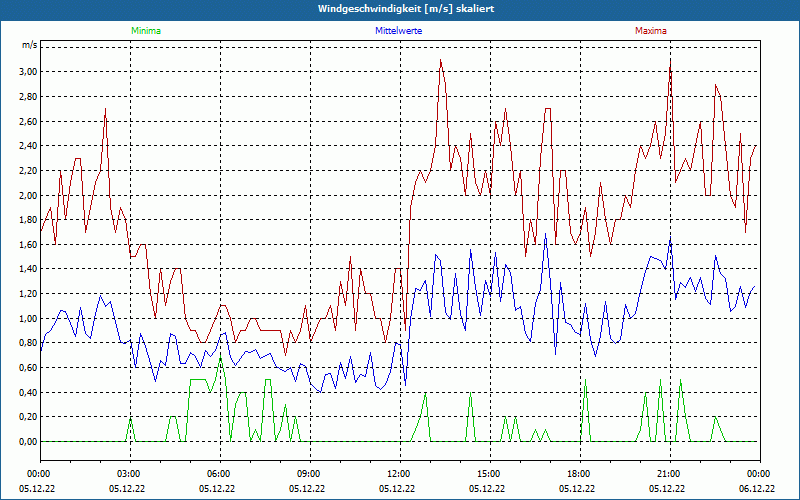Click the blue Mittelwerte legend label
This screenshot has height=500, width=800.
pyautogui.click(x=398, y=31)
